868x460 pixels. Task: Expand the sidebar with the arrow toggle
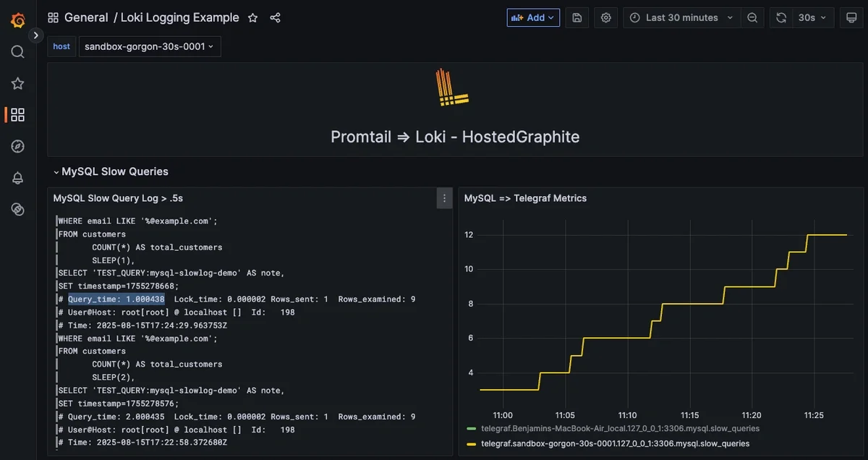click(x=36, y=35)
